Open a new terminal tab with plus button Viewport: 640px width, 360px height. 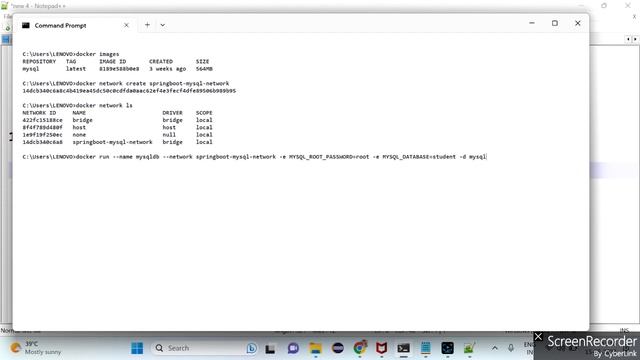click(147, 25)
